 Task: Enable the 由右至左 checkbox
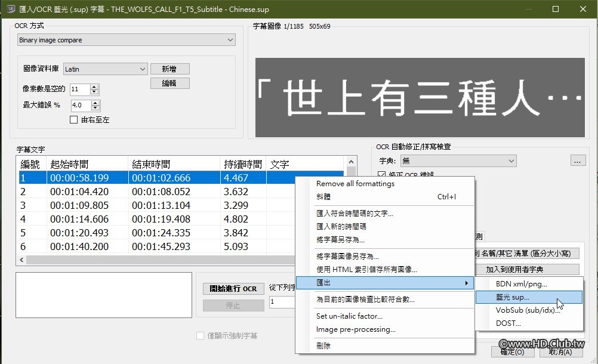tap(73, 119)
